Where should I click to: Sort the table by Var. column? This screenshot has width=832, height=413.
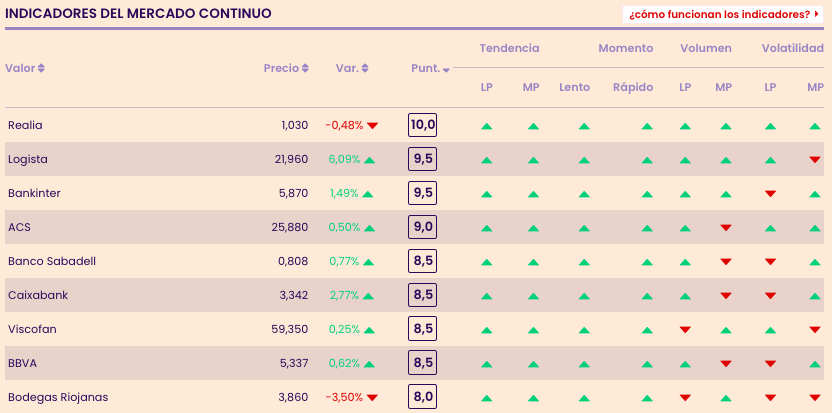point(352,68)
